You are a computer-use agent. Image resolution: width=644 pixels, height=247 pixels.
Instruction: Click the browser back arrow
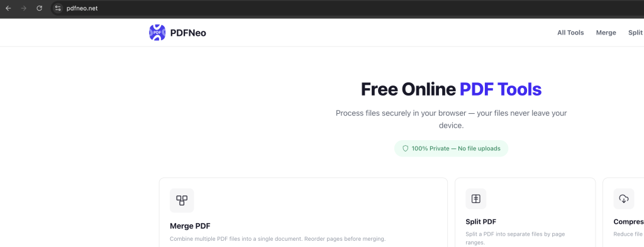tap(8, 8)
